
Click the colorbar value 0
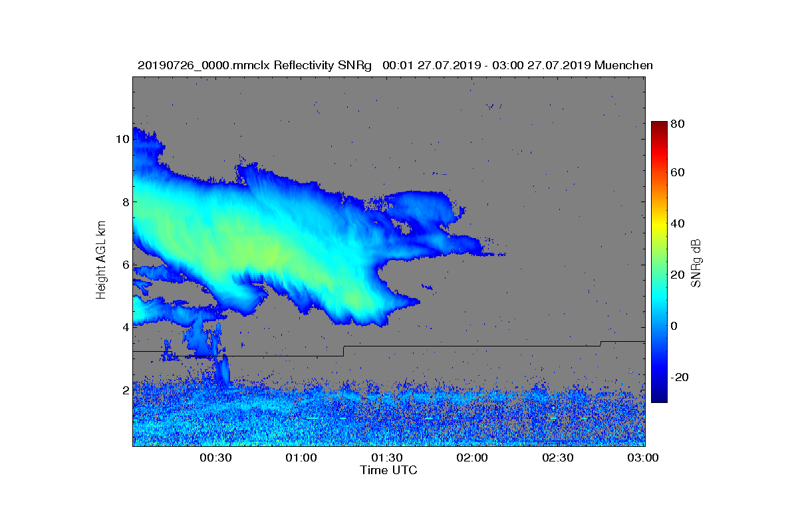pyautogui.click(x=674, y=326)
